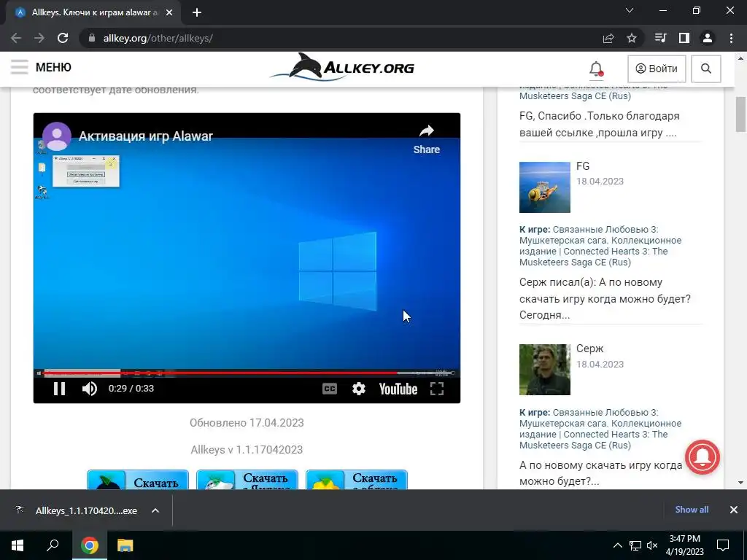This screenshot has width=747, height=560.
Task: Open Windows action center notifications
Action: pos(723,545)
